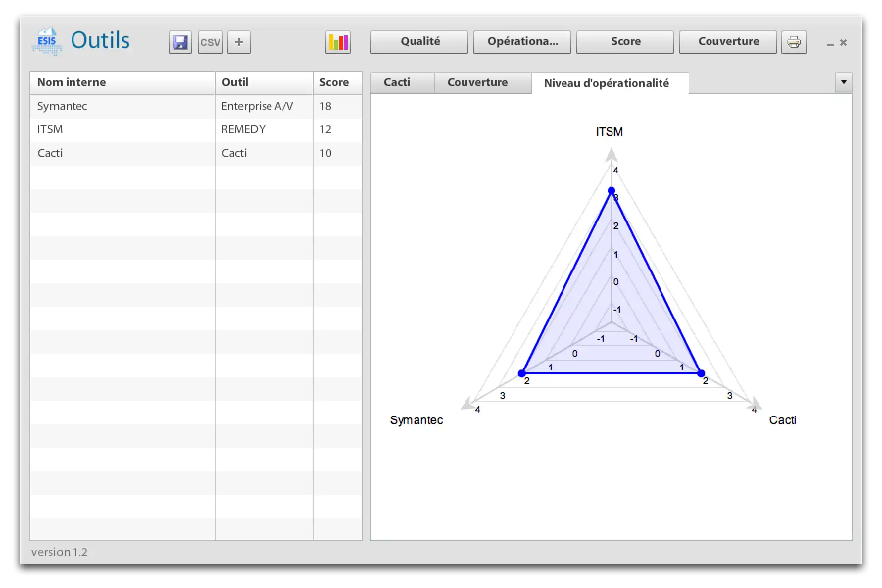The height and width of the screenshot is (588, 882).
Task: Select the Niveau d'opérationalité tab
Action: [x=606, y=83]
